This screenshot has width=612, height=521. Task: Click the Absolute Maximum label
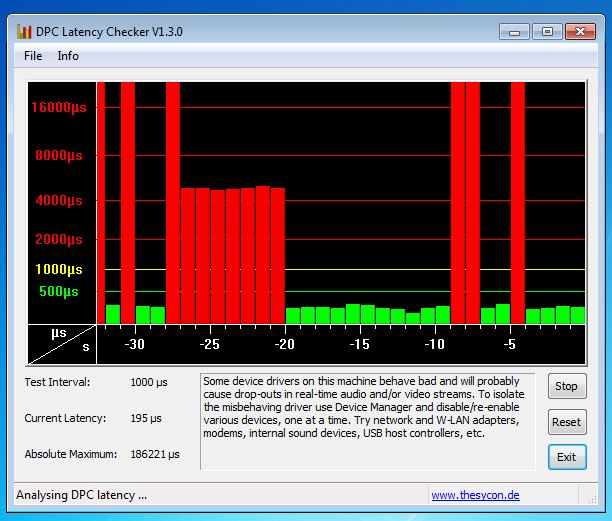(71, 454)
